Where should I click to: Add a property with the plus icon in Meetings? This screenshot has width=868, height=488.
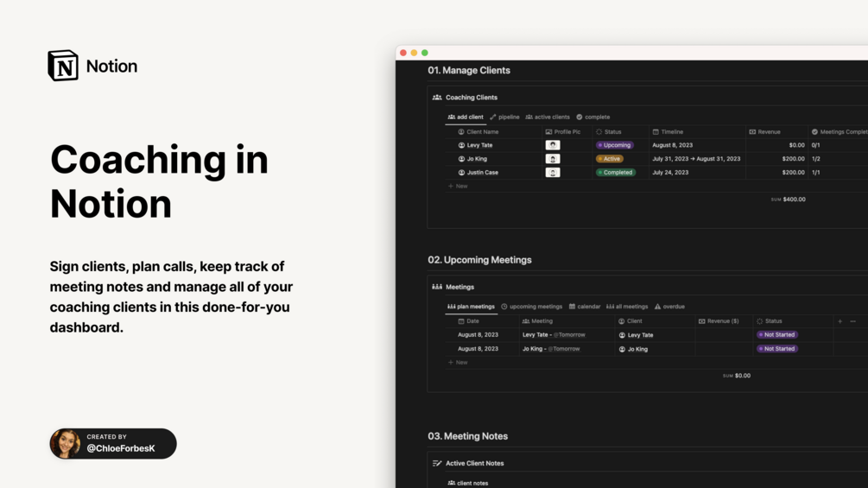coord(839,321)
